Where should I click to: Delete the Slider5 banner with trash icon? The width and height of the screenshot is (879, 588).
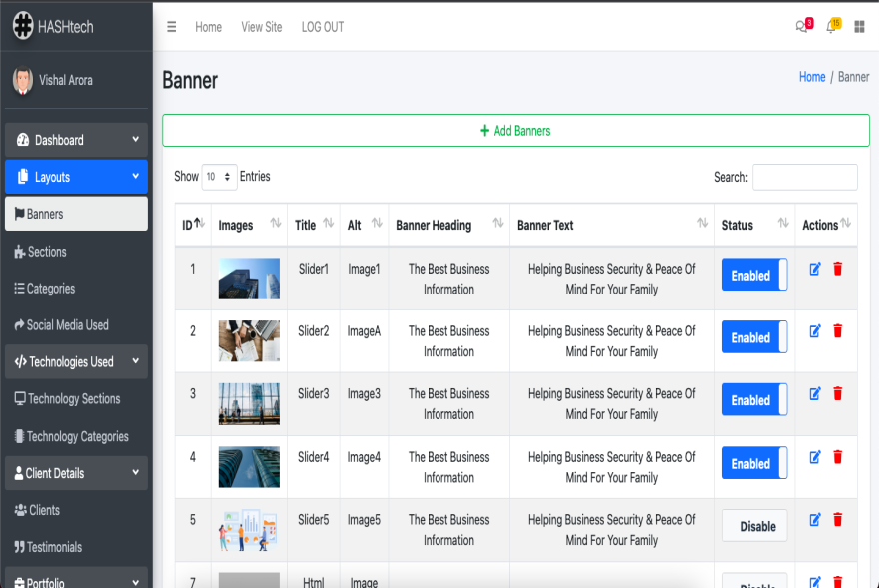(838, 520)
